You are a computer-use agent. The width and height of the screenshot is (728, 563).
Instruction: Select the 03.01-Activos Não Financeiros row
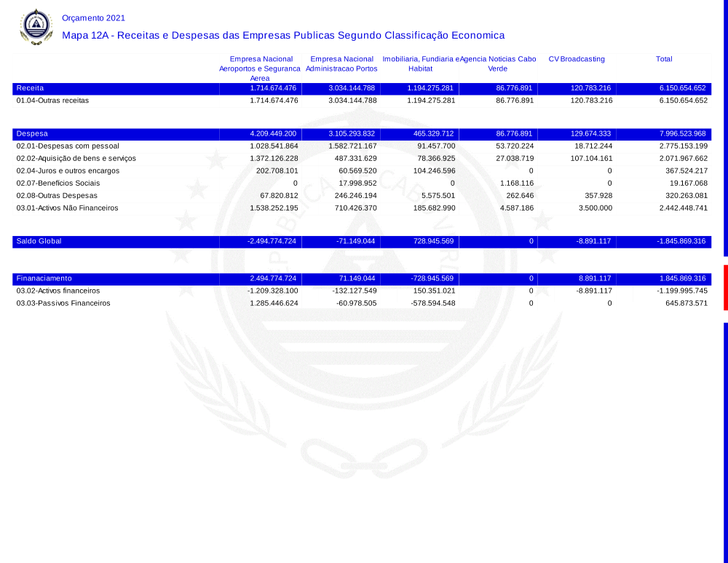coord(67,208)
